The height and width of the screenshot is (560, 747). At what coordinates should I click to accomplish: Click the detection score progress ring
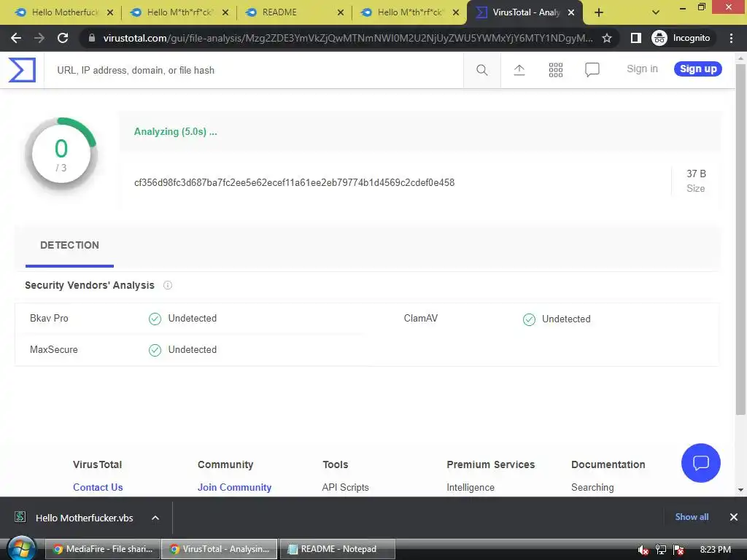[61, 155]
